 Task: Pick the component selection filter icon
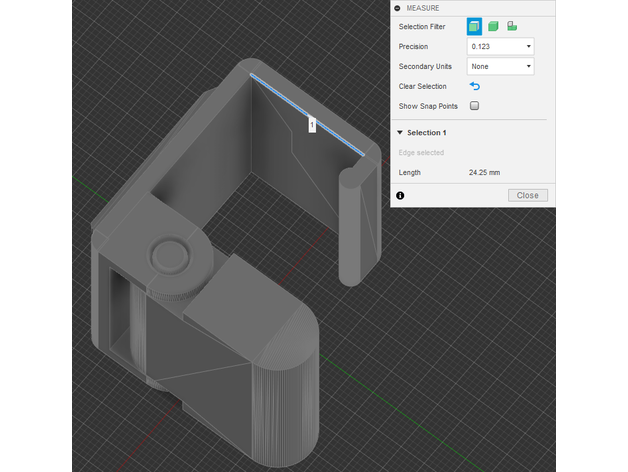click(511, 26)
